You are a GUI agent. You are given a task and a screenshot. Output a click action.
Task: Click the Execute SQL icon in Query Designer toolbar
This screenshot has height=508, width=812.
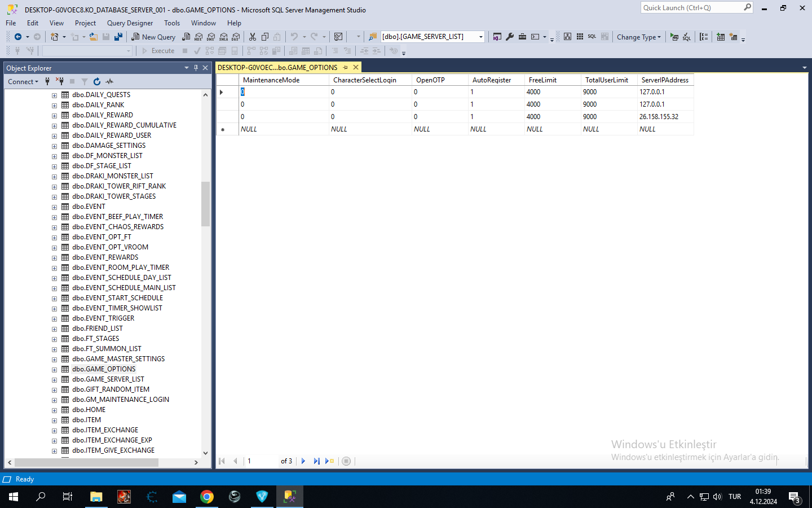pyautogui.click(x=674, y=37)
